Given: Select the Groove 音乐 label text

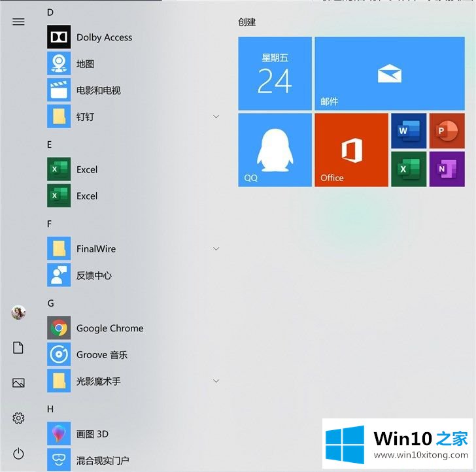Looking at the screenshot, I should pos(102,354).
